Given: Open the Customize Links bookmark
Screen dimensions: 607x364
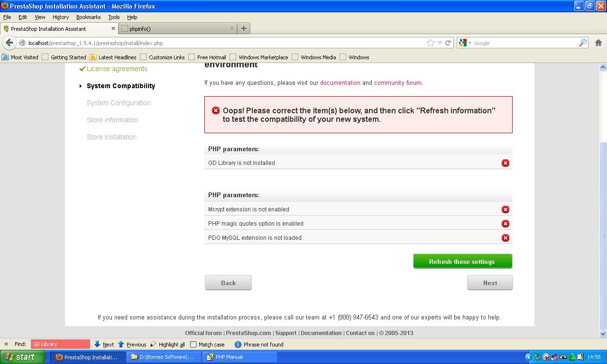Looking at the screenshot, I should click(x=162, y=57).
